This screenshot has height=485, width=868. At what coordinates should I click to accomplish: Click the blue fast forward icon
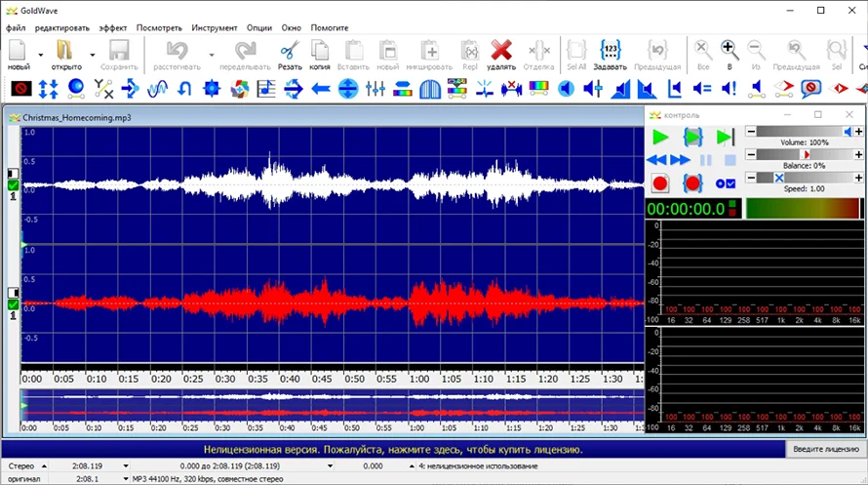tap(681, 159)
